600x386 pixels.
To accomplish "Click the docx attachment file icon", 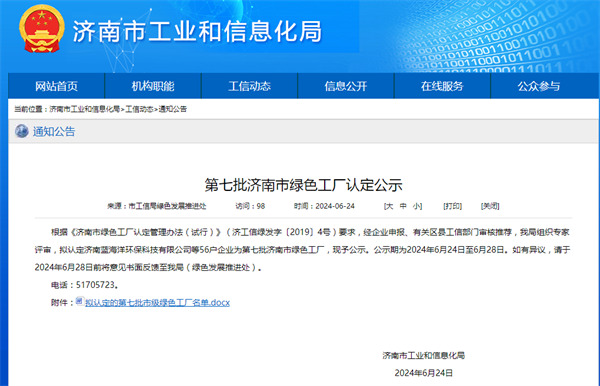I will pyautogui.click(x=79, y=301).
